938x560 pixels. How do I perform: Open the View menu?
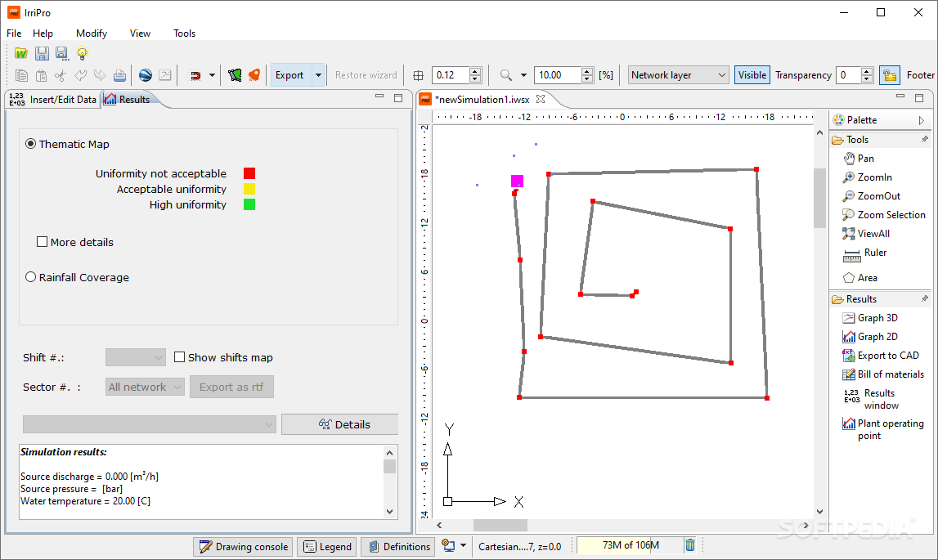coord(140,34)
